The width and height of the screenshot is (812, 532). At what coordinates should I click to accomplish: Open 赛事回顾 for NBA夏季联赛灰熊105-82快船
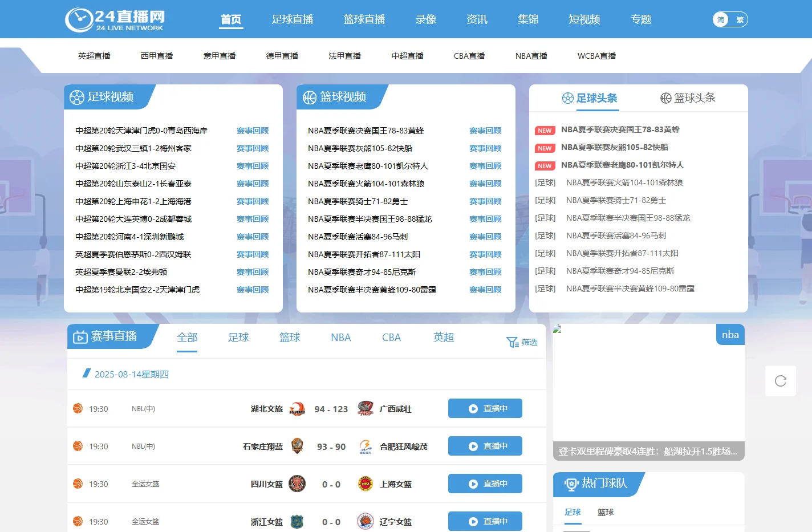485,148
